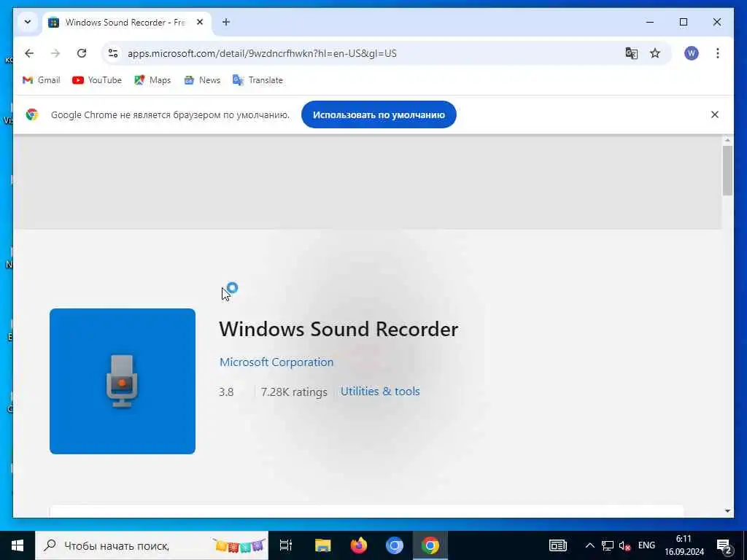The height and width of the screenshot is (560, 747).
Task: Open the YouTube bookmark
Action: [x=97, y=80]
